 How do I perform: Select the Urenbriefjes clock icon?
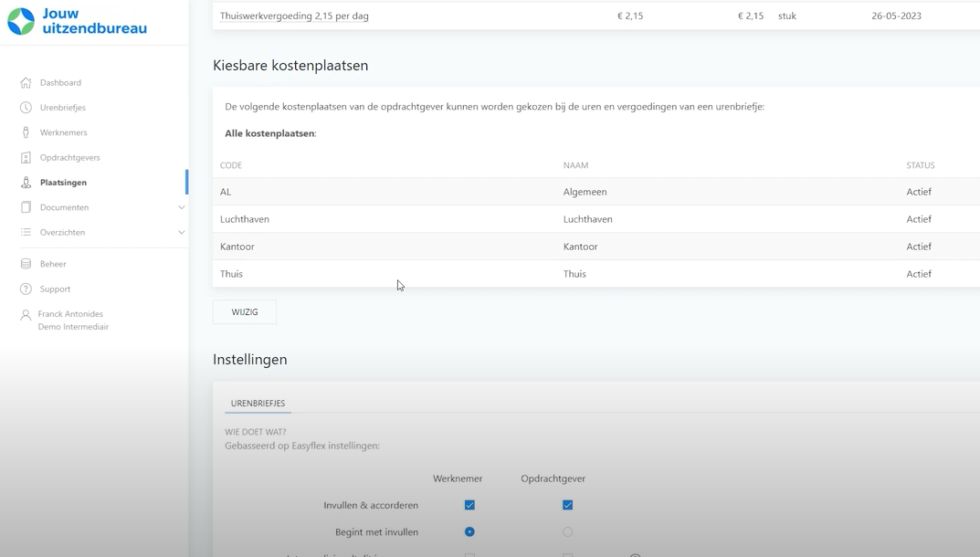27,107
